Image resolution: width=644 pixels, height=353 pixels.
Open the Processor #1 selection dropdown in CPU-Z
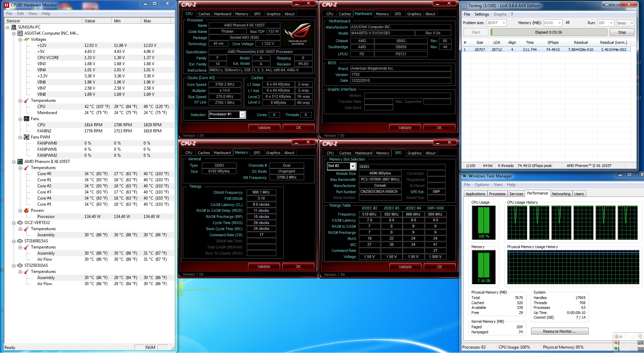242,115
